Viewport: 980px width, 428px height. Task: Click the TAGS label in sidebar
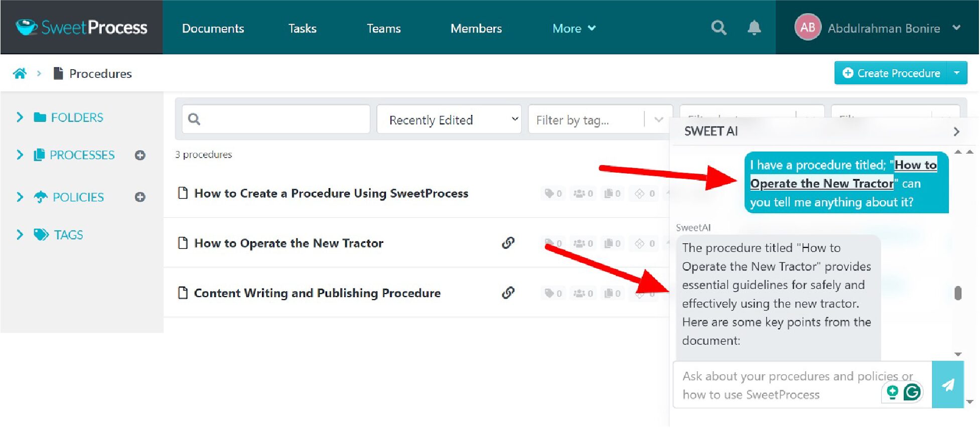click(x=68, y=234)
